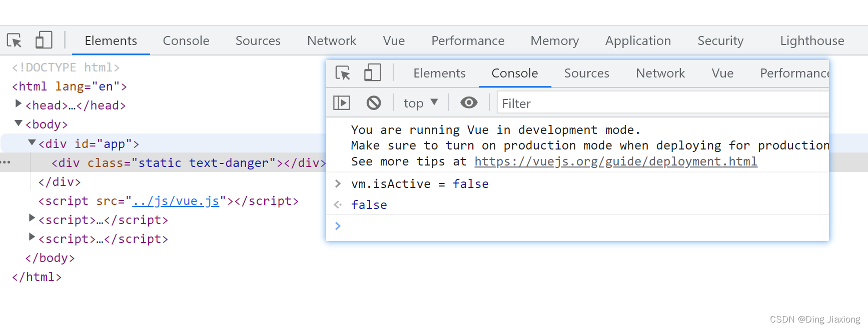Collapse the body element node

tap(19, 123)
